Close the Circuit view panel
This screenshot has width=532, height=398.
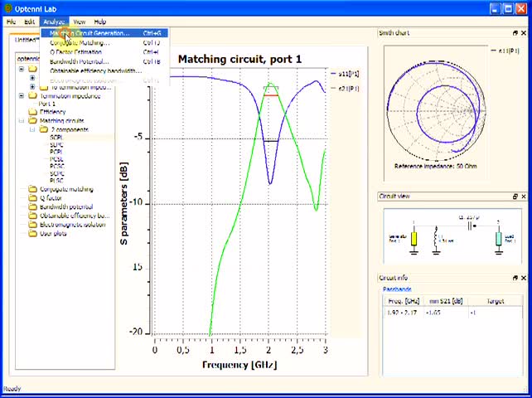pyautogui.click(x=524, y=197)
